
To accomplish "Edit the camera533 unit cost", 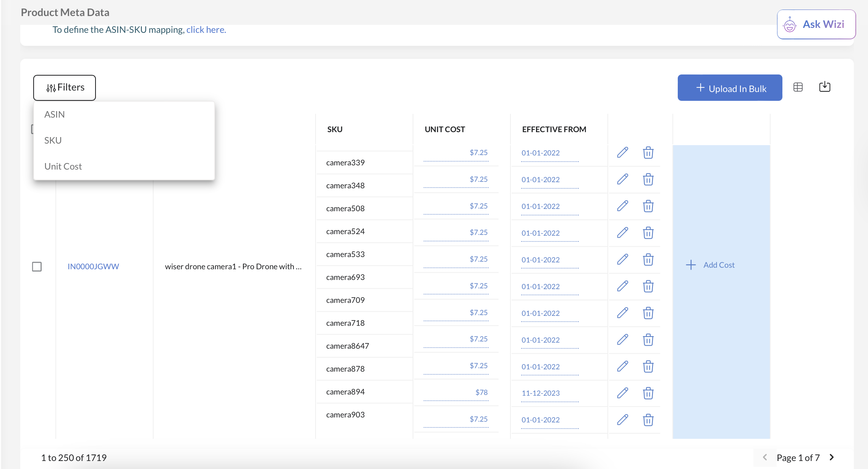I will (x=622, y=259).
